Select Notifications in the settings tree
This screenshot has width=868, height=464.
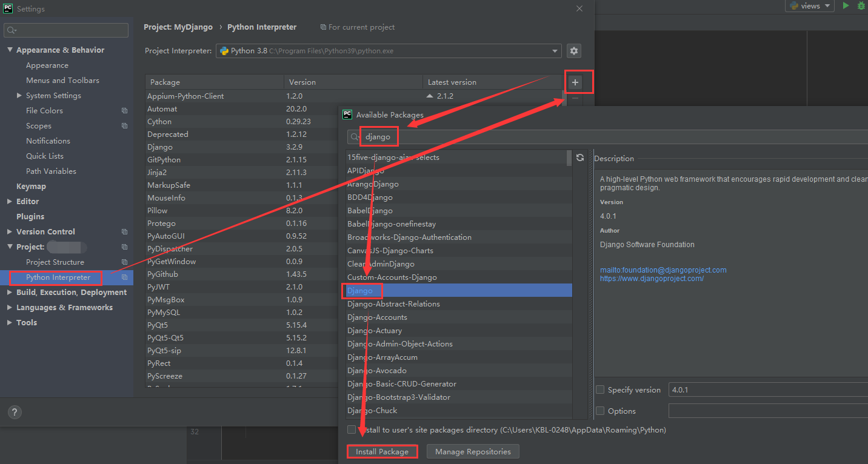[x=48, y=141]
